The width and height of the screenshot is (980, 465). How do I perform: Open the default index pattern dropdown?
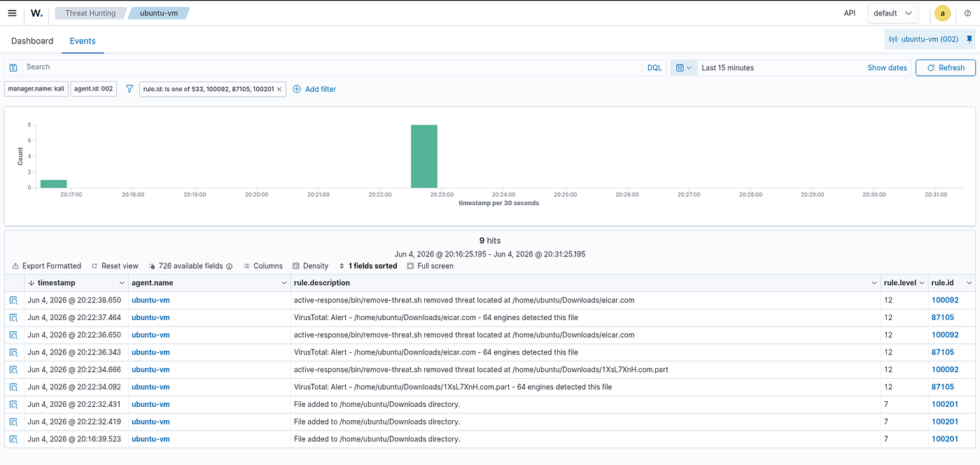point(893,13)
